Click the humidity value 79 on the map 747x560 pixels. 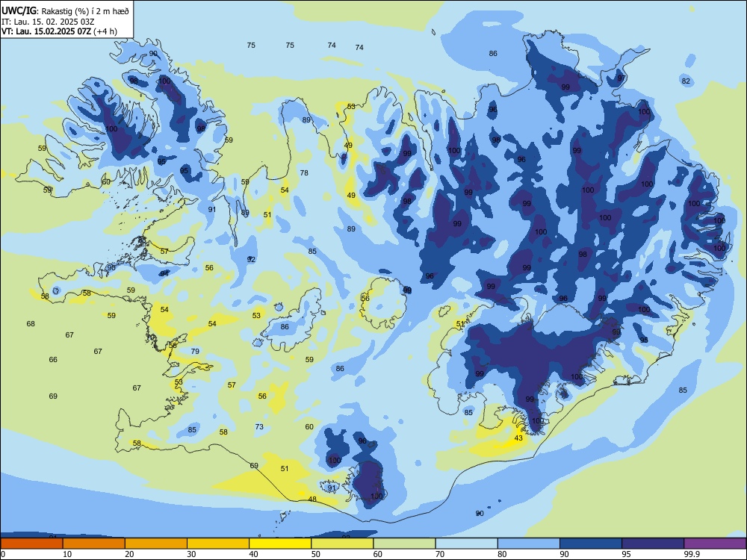[x=195, y=352]
